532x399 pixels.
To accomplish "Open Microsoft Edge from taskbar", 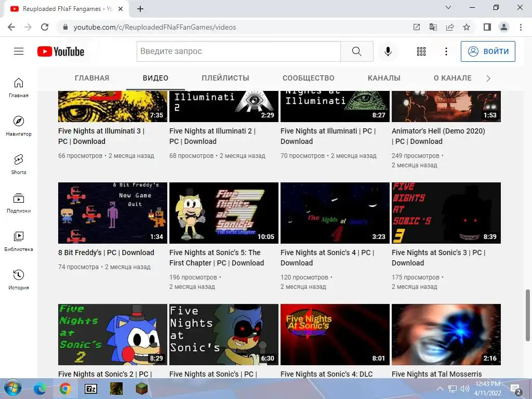I will (x=39, y=389).
